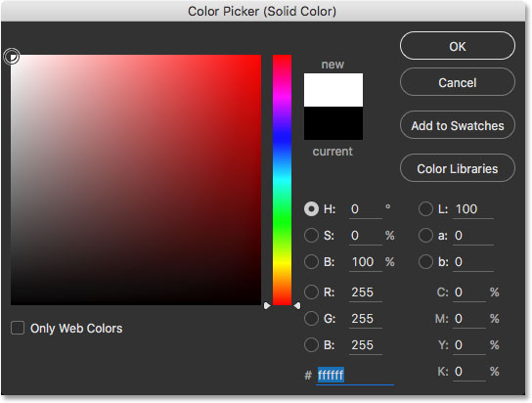Select the R red radio button
532x403 pixels.
[x=311, y=292]
